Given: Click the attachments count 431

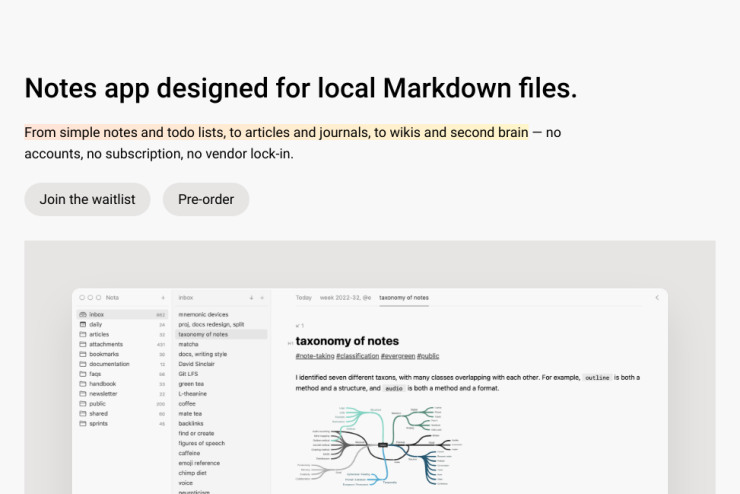Looking at the screenshot, I should pos(161,344).
